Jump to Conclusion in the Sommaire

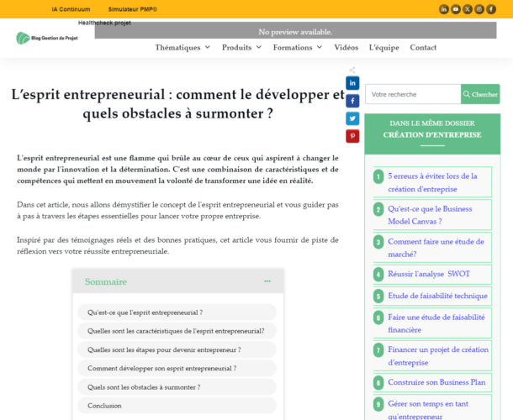[x=177, y=406]
